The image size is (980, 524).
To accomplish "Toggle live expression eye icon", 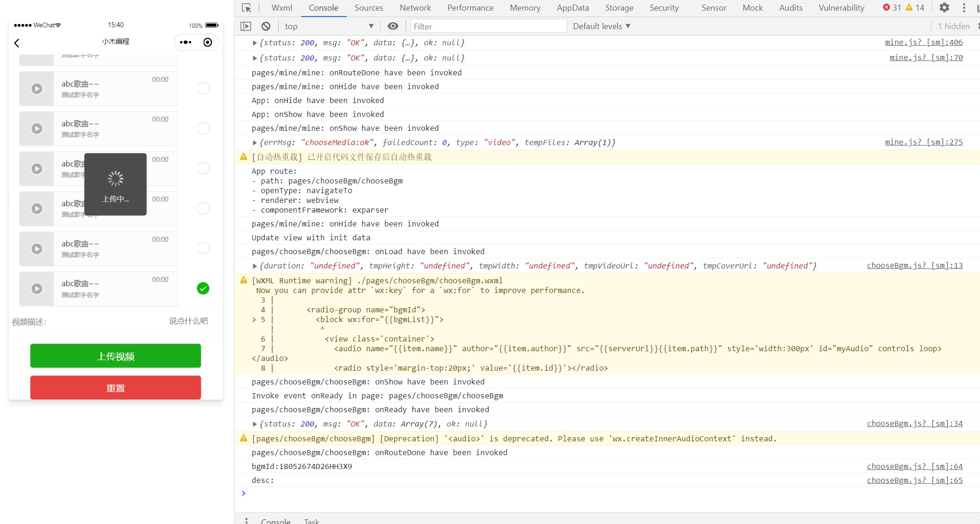I will click(393, 26).
